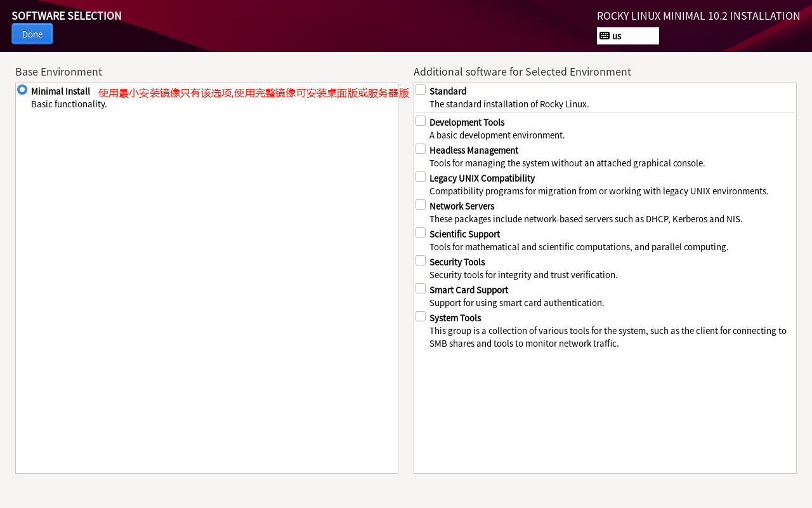
Task: Enable Legacy UNIX Compatibility checkbox
Action: click(421, 177)
